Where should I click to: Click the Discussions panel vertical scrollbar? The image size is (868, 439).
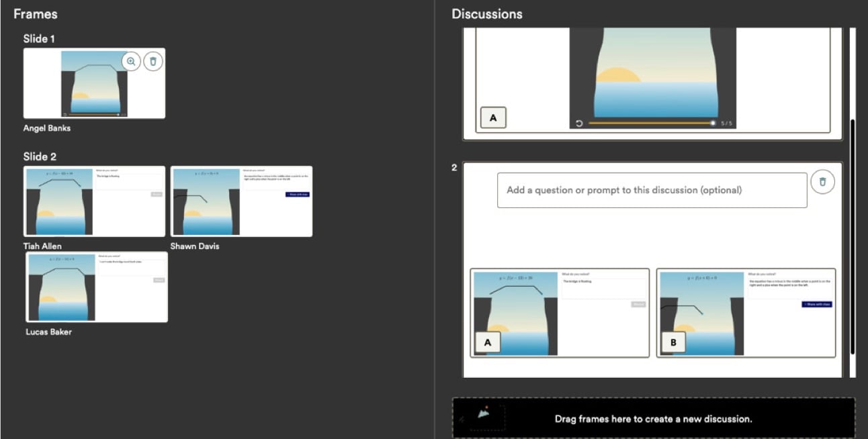pos(853,235)
